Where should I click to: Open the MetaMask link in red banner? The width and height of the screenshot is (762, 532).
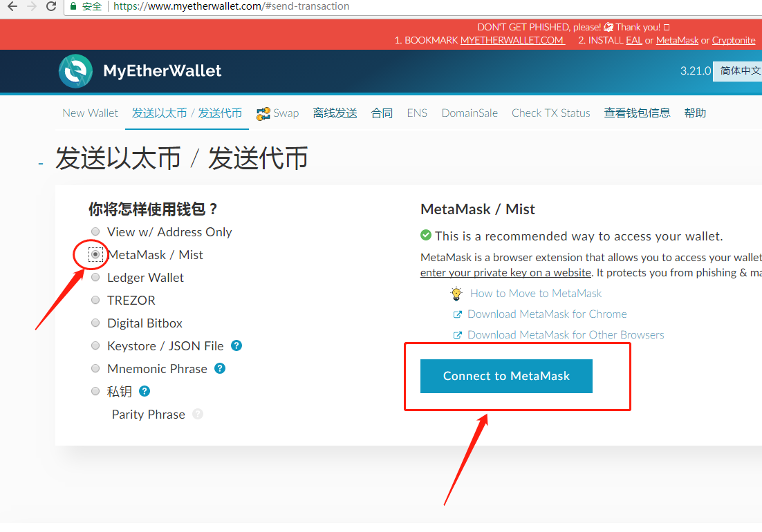click(x=677, y=40)
